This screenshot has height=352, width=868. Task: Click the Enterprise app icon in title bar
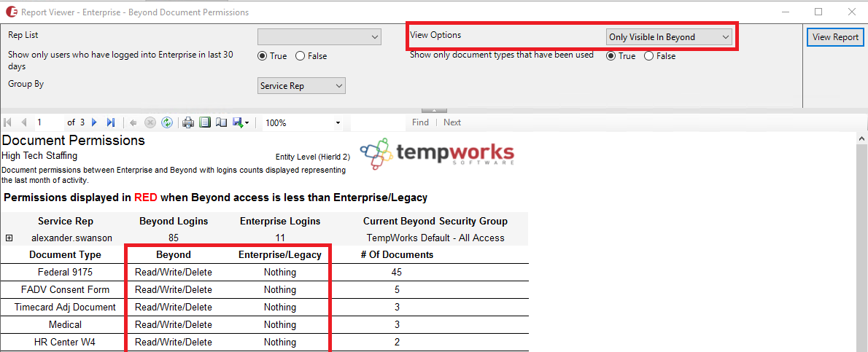click(10, 12)
